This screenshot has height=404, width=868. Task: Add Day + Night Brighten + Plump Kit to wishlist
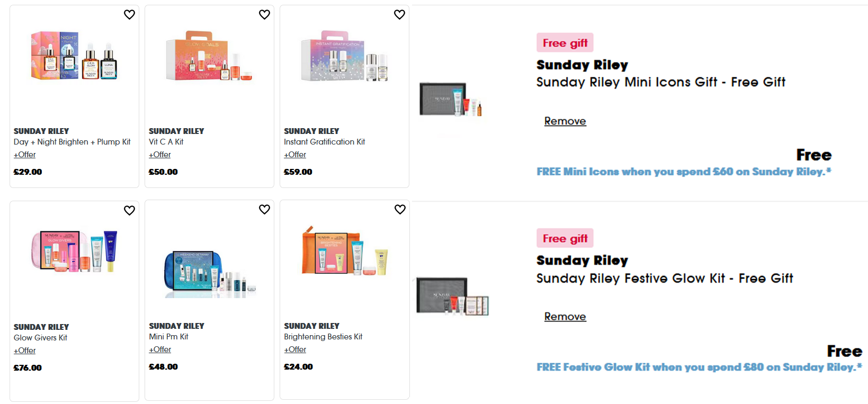tap(129, 15)
